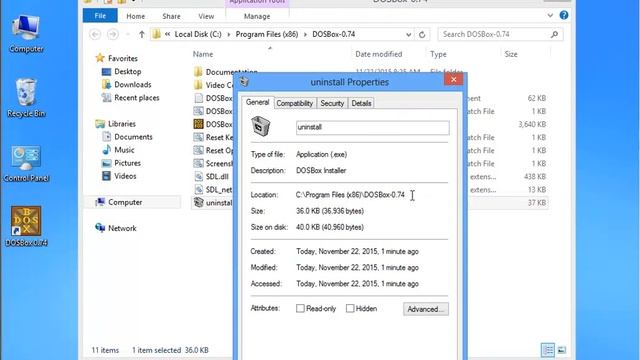Open Advanced attributes button
Screen dimensions: 640x360
[x=426, y=309]
